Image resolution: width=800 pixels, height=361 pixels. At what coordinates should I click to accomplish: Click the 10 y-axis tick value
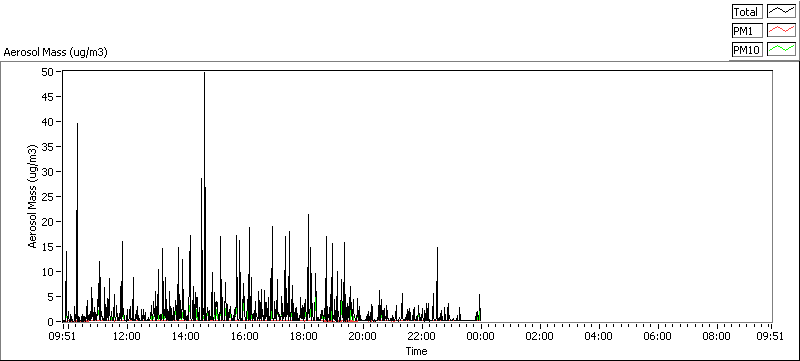[x=47, y=272]
